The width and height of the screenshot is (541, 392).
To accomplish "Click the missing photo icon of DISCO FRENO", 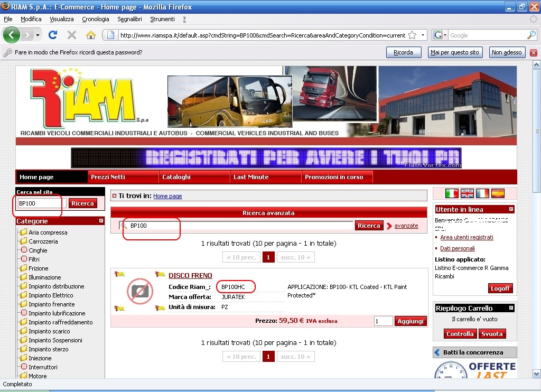I will click(139, 292).
